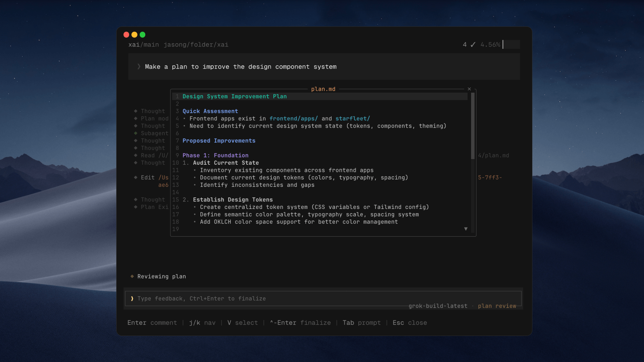644x362 pixels.
Task: Click the feedback input field
Action: (x=323, y=298)
